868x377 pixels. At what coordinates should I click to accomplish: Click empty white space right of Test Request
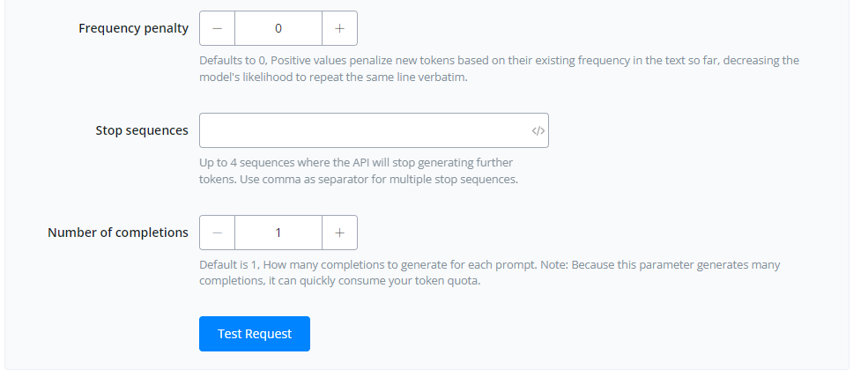pos(573,334)
